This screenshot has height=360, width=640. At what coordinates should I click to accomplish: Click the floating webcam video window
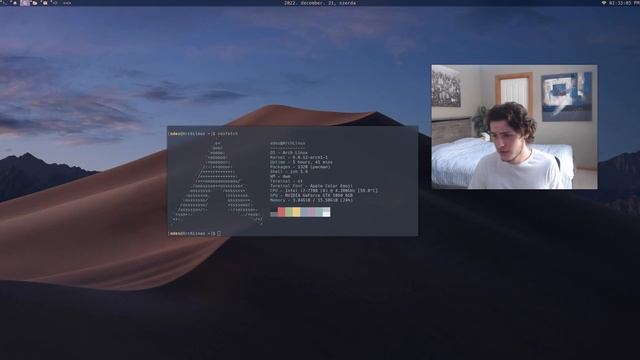click(x=514, y=127)
